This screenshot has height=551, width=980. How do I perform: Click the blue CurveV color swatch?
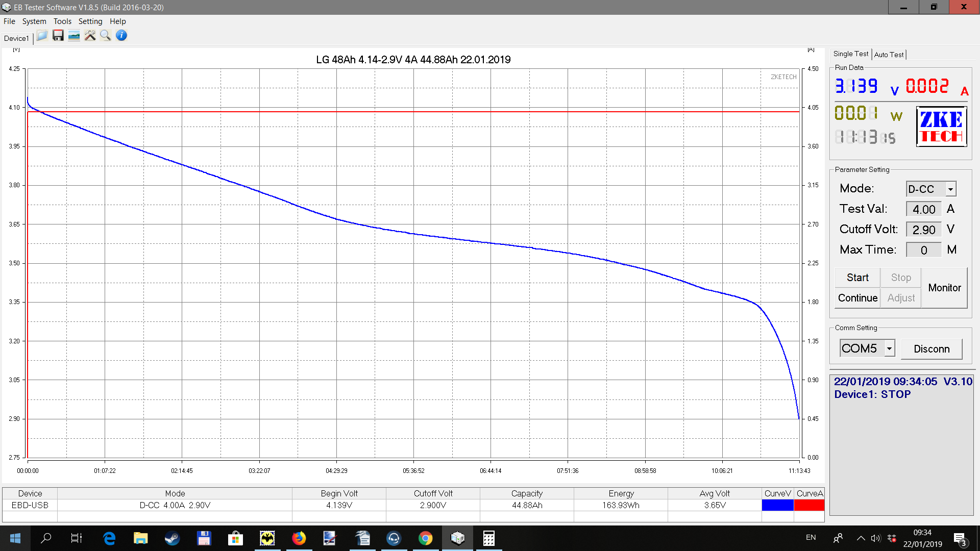pyautogui.click(x=777, y=505)
